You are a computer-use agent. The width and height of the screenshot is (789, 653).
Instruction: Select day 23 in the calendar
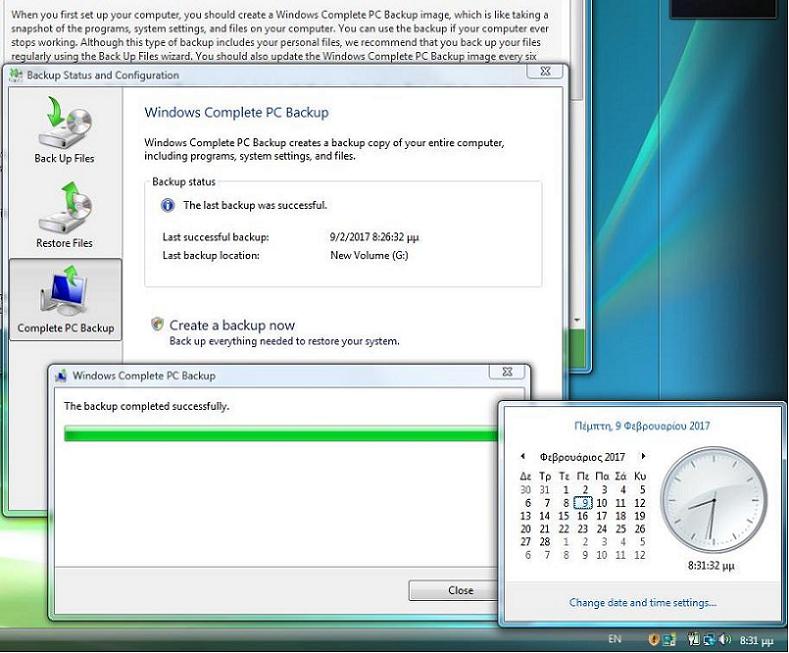pos(583,529)
